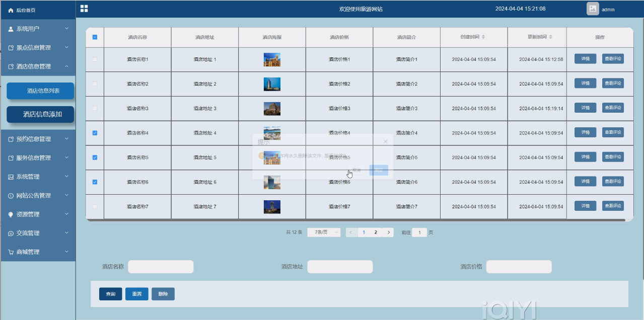
Task: Expand 资源管理 with its chevron
Action: pyautogui.click(x=66, y=214)
